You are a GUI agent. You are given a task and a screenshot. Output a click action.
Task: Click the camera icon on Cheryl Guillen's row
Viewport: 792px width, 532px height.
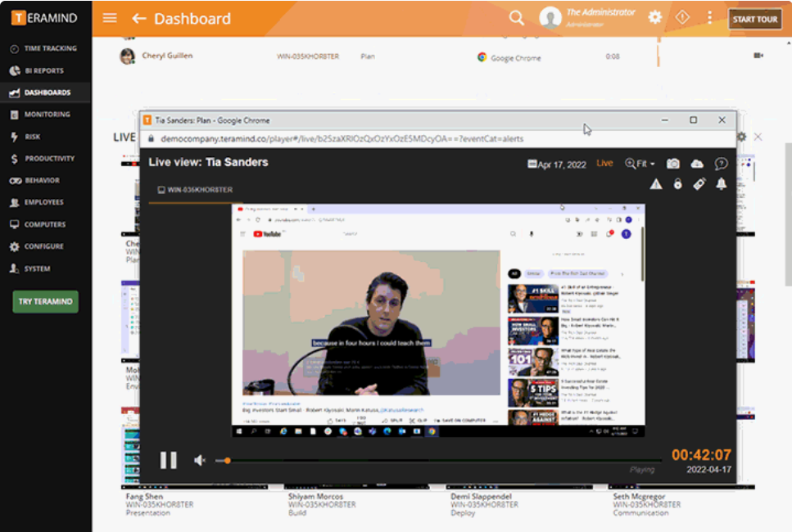[758, 56]
